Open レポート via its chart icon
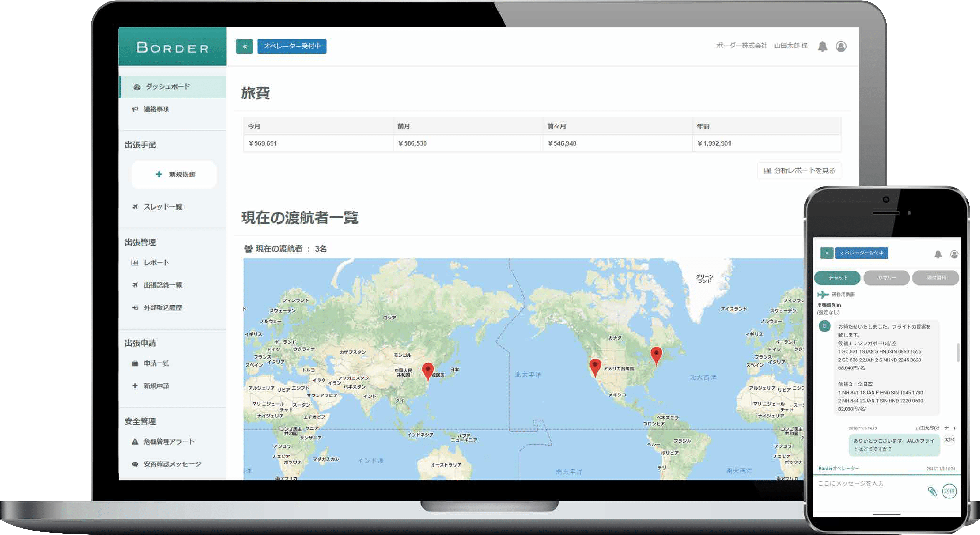Screen dimensions: 980x535 (x=135, y=263)
